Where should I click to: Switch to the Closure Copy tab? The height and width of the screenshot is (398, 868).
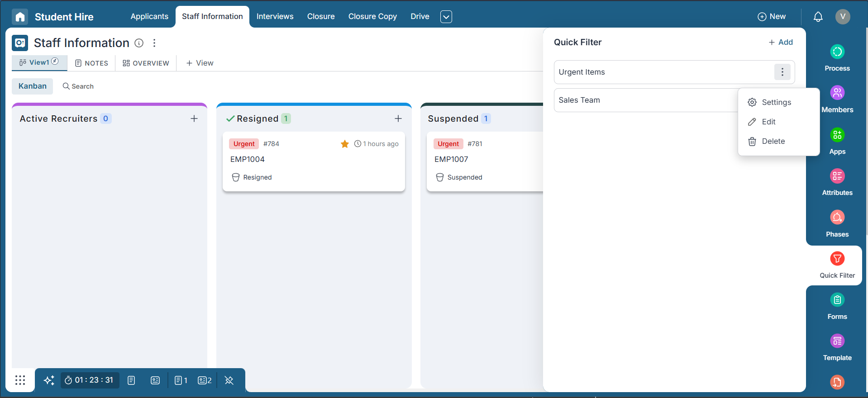pos(372,16)
